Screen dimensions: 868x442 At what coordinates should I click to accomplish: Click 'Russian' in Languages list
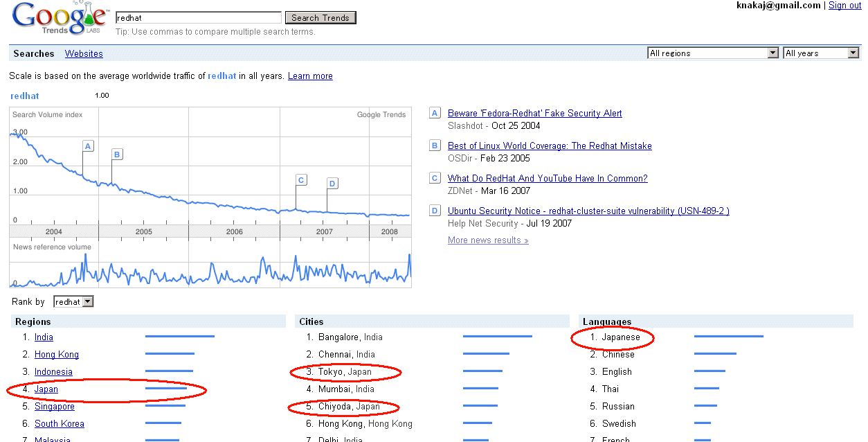[x=618, y=406]
